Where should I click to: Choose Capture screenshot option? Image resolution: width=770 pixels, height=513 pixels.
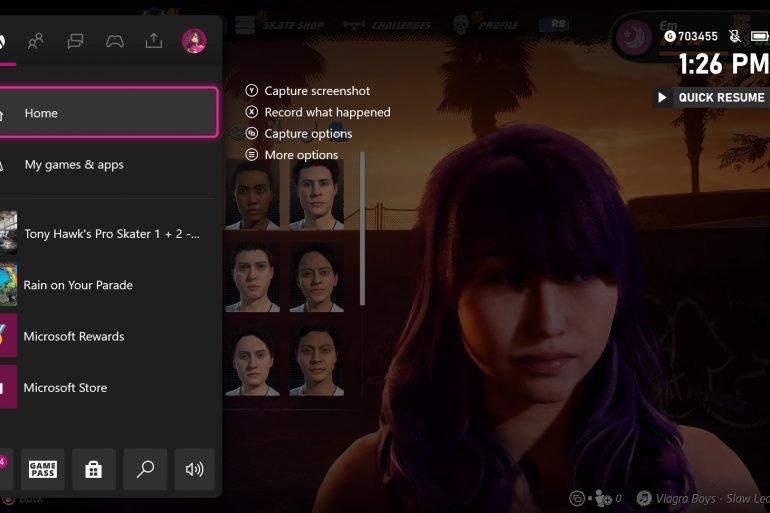tap(317, 91)
